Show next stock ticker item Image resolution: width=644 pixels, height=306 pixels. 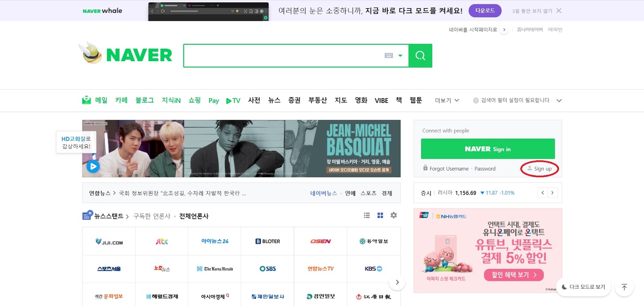coord(552,193)
